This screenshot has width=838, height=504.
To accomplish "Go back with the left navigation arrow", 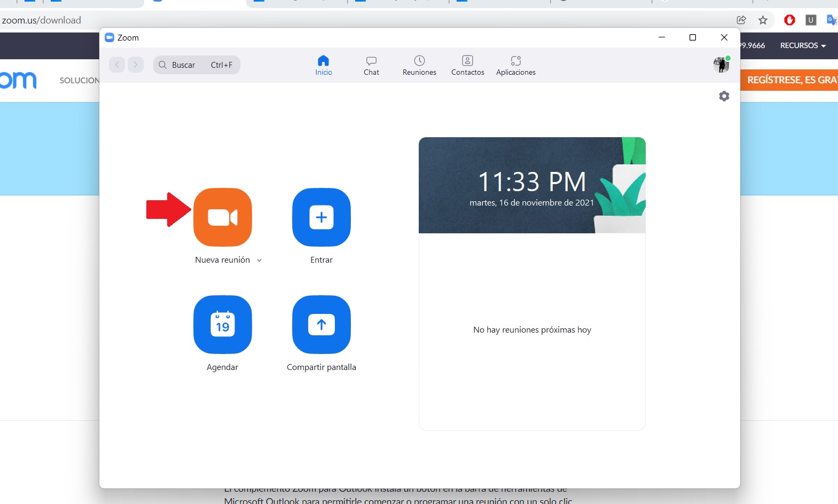I will click(117, 65).
